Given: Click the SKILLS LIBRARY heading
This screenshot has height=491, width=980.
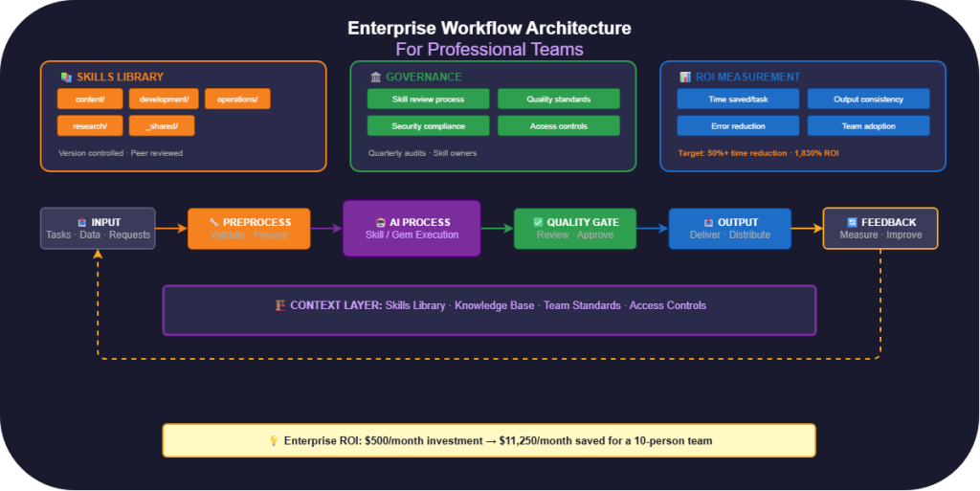Looking at the screenshot, I should click(x=120, y=78).
